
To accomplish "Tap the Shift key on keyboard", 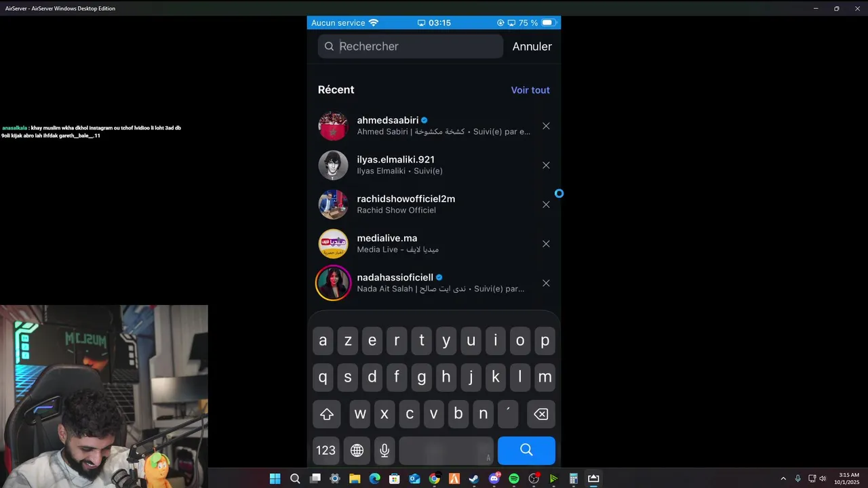I will 327,414.
